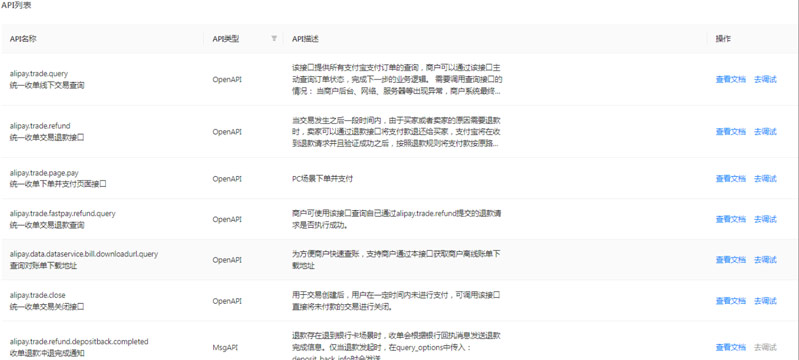Click the API类型 column header
799x360 pixels.
[x=226, y=39]
